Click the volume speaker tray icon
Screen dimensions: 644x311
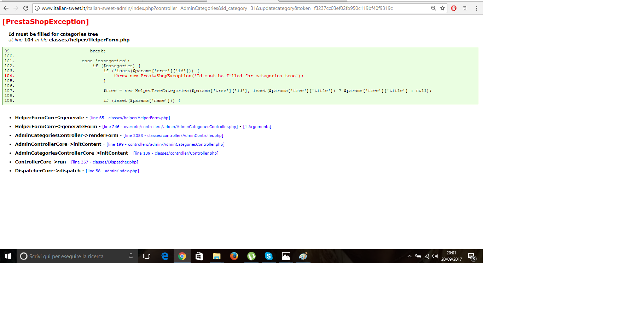click(x=435, y=256)
